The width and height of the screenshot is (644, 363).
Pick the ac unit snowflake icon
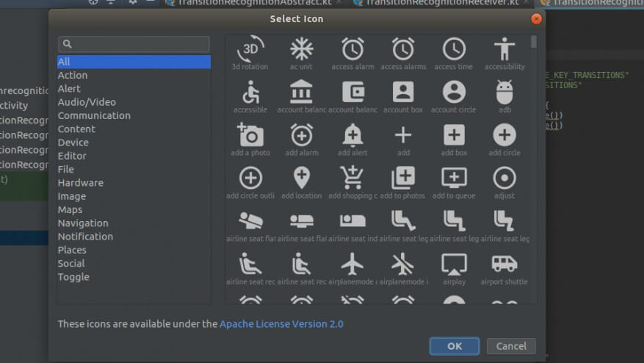[302, 49]
